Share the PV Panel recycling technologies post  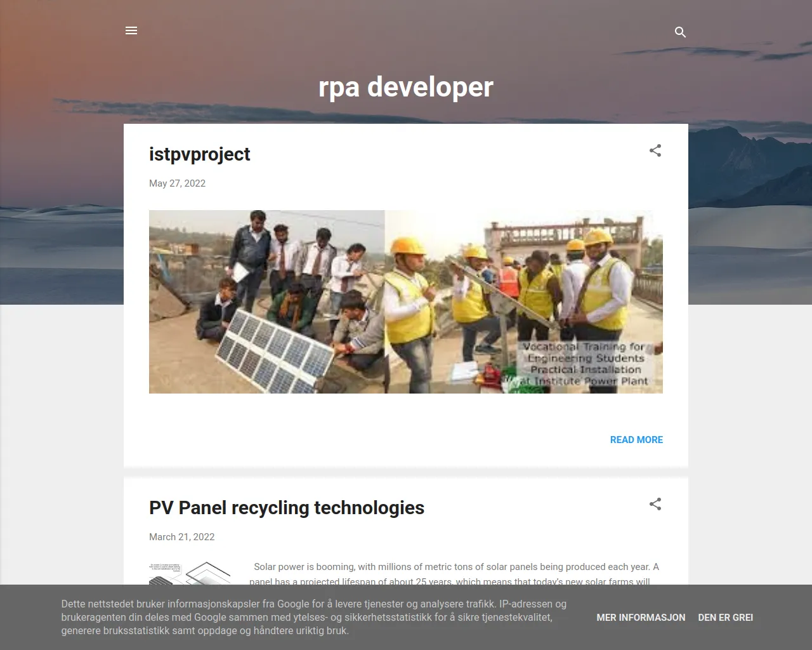(x=655, y=505)
